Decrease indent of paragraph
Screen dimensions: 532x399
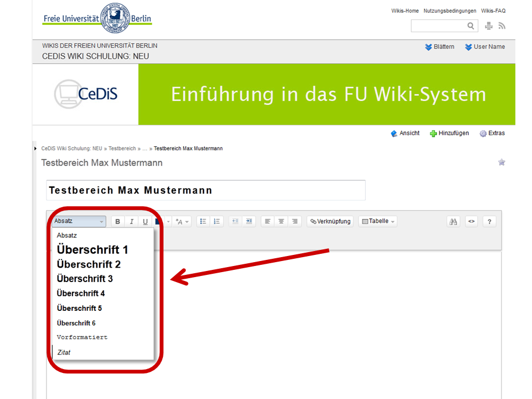(235, 221)
